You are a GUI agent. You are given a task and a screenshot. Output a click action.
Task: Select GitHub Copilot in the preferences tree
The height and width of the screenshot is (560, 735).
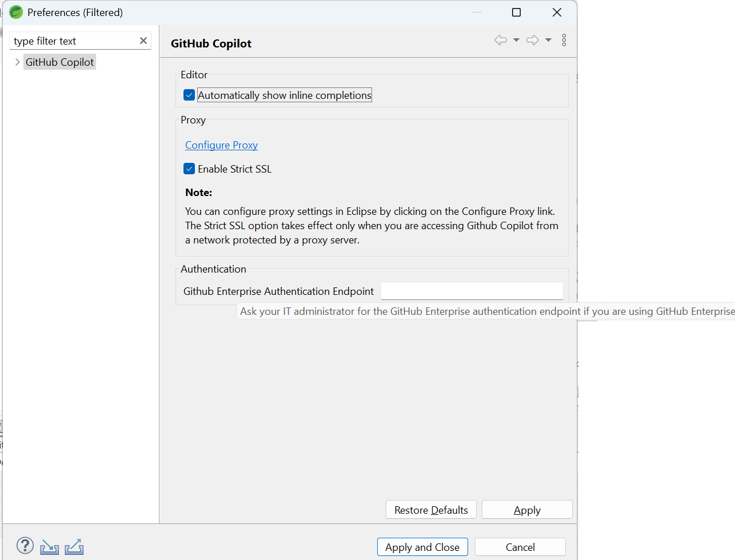[59, 62]
